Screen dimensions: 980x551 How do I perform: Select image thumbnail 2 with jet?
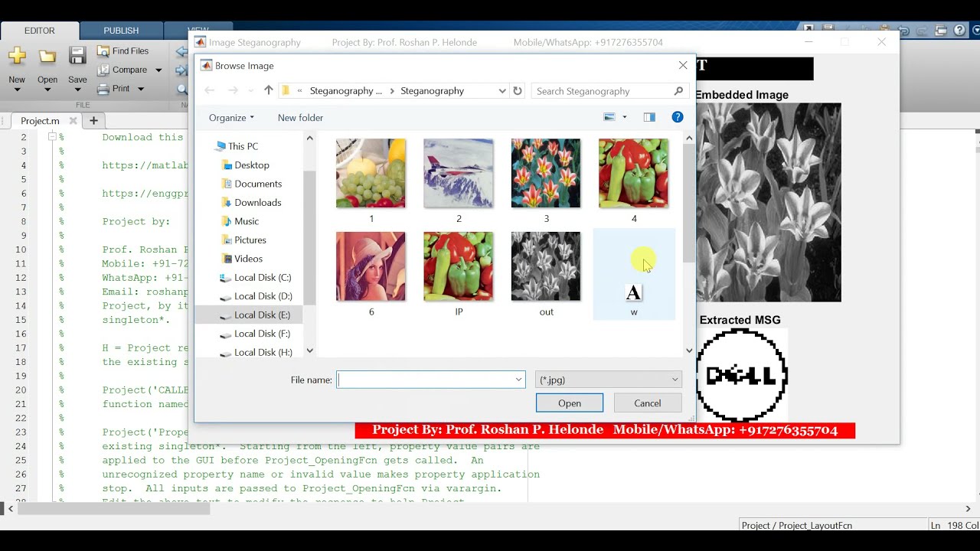pos(459,173)
